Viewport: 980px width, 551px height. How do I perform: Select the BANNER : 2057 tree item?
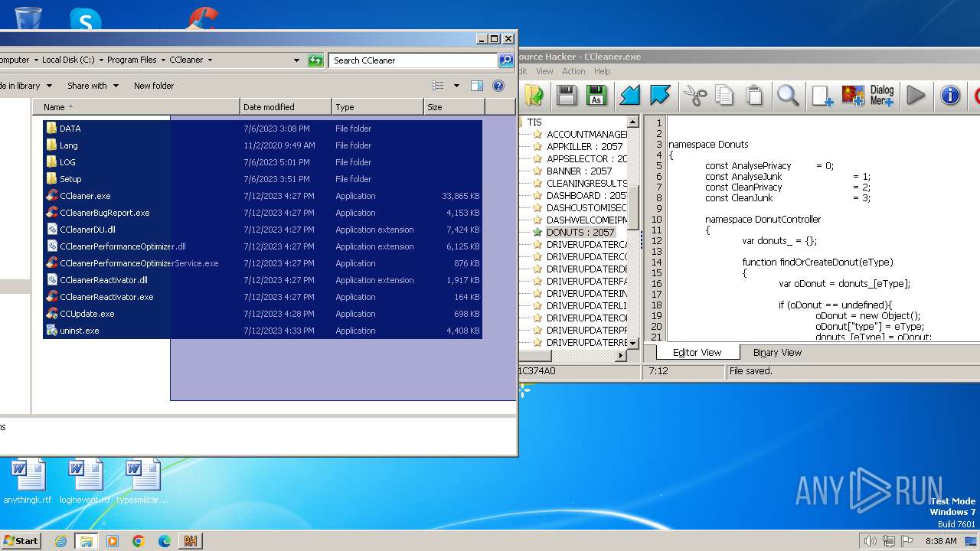[x=579, y=171]
